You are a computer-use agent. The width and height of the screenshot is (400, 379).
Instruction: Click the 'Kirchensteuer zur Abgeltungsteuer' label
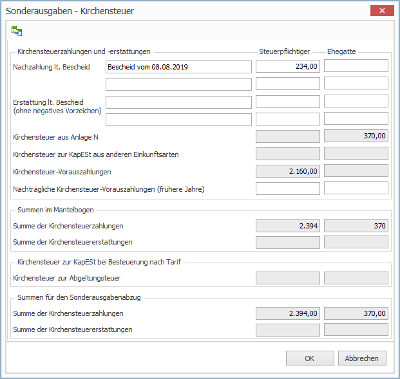(66, 278)
